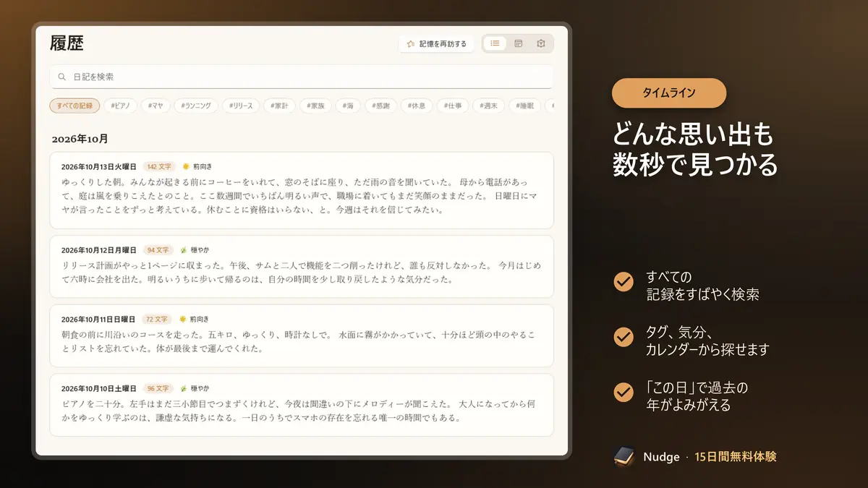868x488 pixels.
Task: Filter by the #ランニング tag
Action: (x=196, y=106)
